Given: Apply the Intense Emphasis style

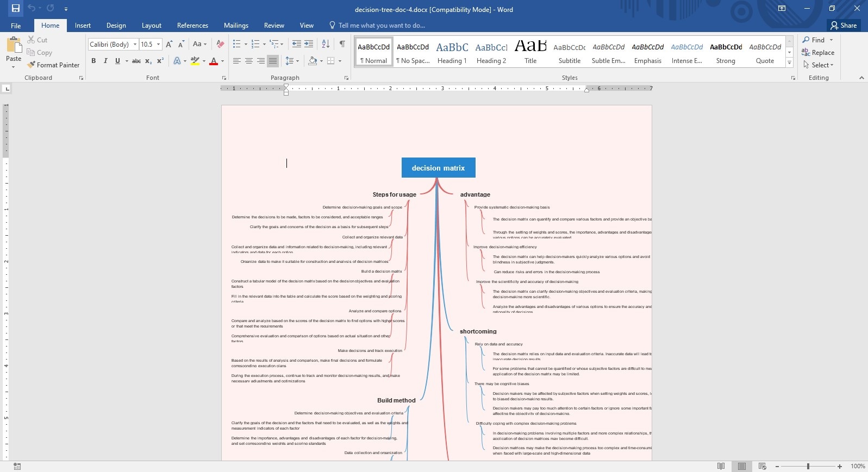Looking at the screenshot, I should (687, 52).
